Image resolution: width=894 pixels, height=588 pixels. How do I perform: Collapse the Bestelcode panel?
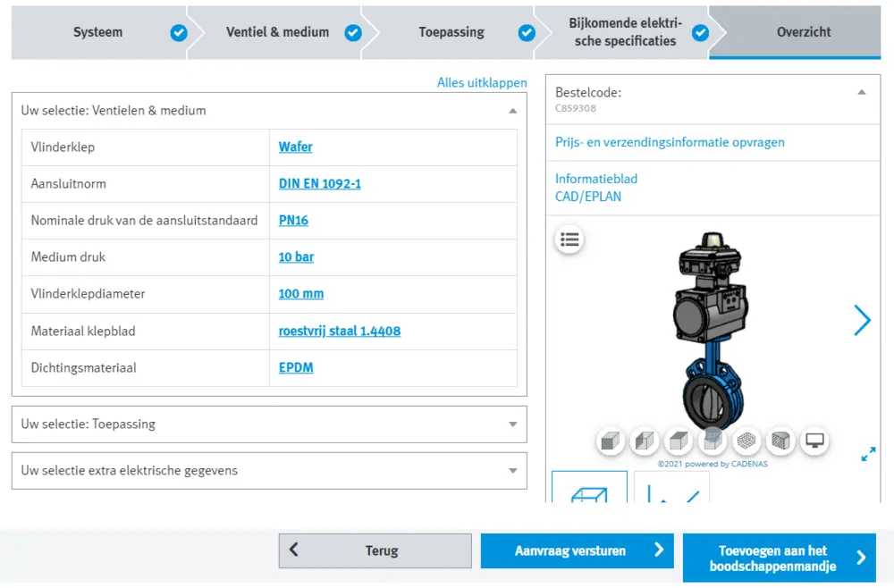[x=862, y=90]
